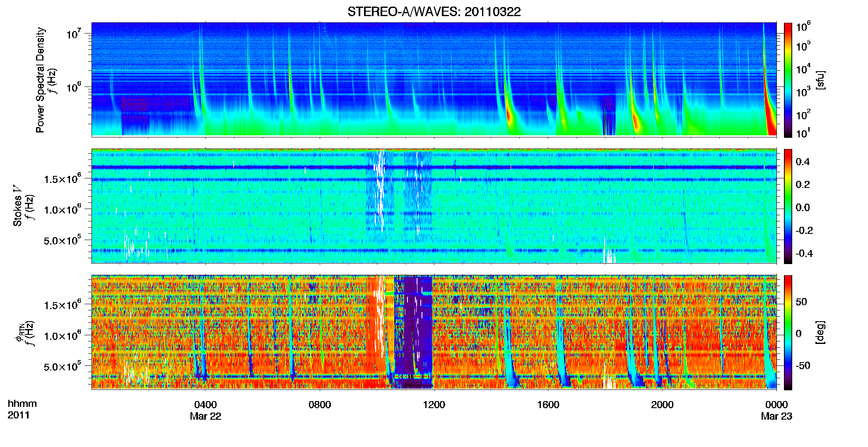Click the plot title STEREO-A/WAVES: 20110322

(x=434, y=12)
